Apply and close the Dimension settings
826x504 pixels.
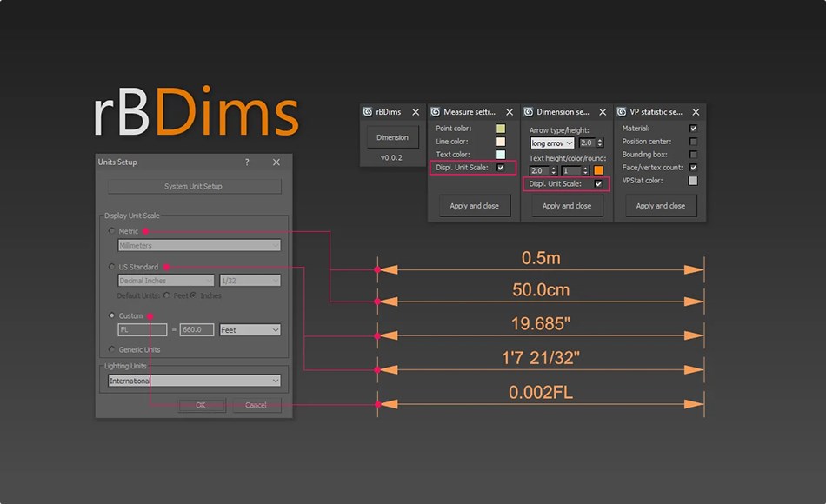tap(567, 204)
